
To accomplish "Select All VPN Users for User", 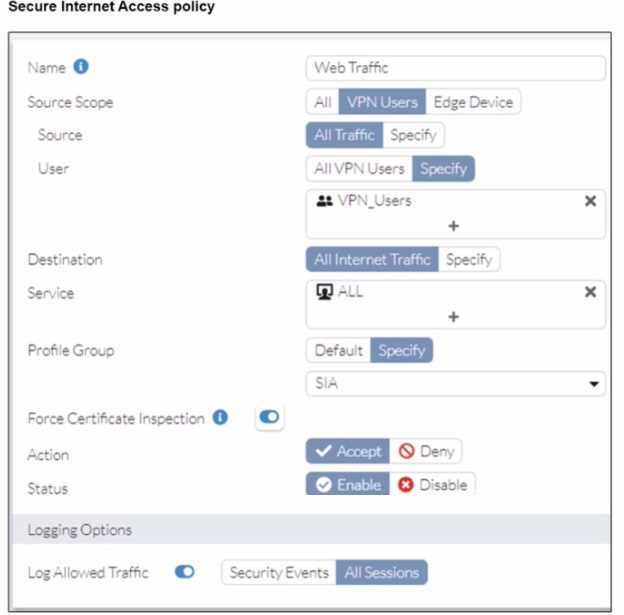I will pyautogui.click(x=359, y=168).
